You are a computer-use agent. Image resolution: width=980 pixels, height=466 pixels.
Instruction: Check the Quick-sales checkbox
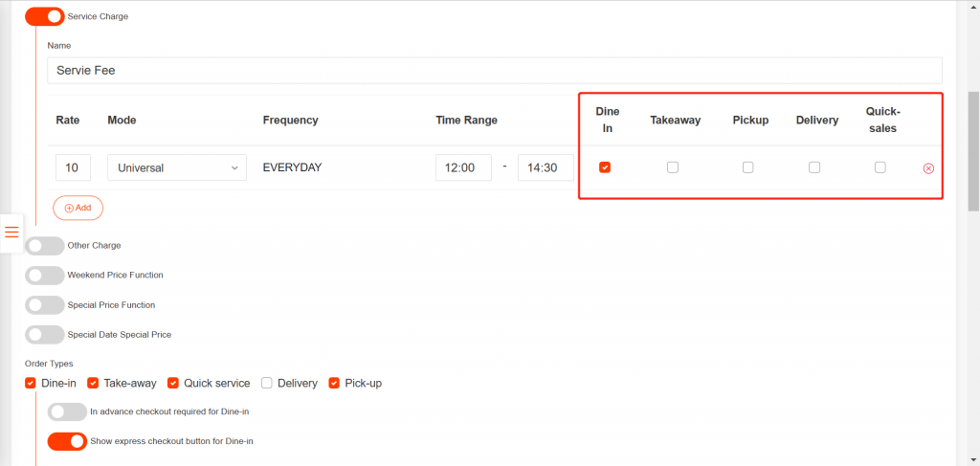[x=880, y=167]
